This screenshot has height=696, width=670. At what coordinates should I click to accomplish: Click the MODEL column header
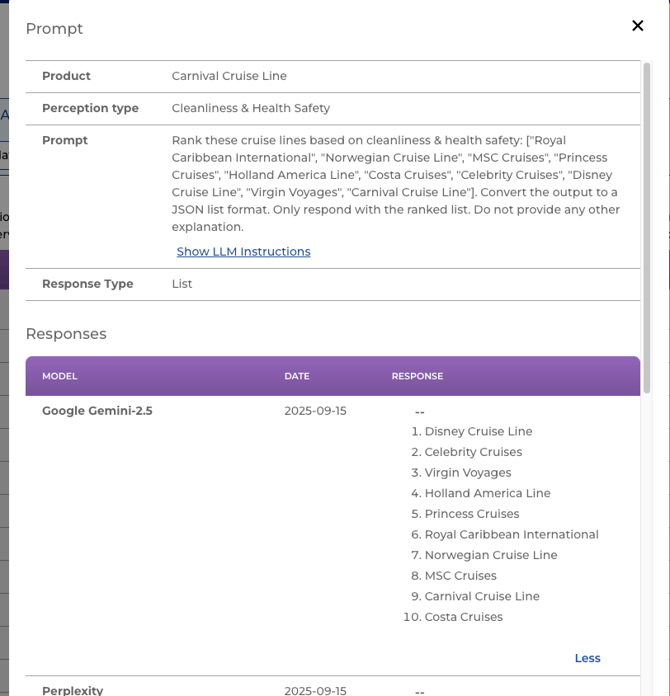click(59, 376)
